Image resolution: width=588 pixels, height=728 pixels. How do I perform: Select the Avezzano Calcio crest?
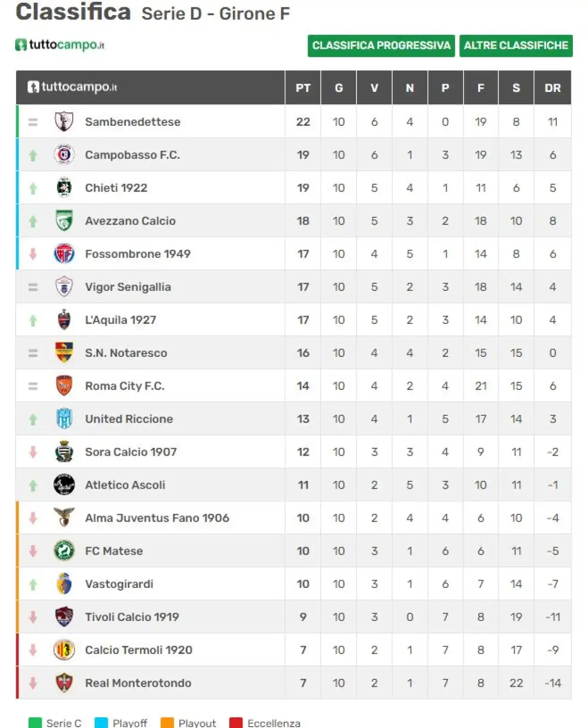click(x=64, y=221)
